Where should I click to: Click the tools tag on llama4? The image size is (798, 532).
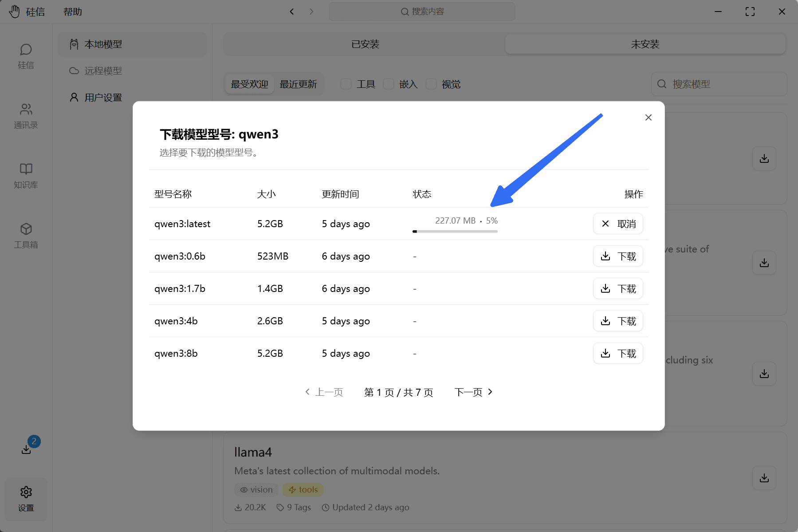click(303, 490)
